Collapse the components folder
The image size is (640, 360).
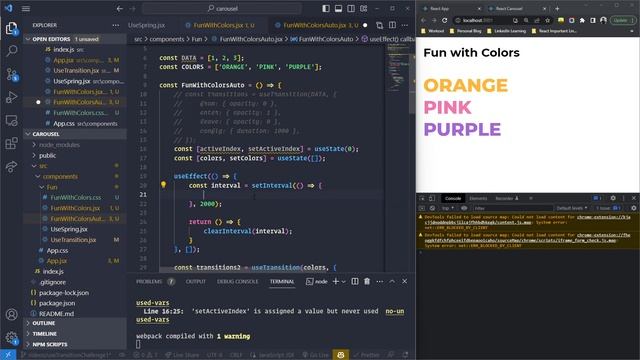click(x=60, y=176)
